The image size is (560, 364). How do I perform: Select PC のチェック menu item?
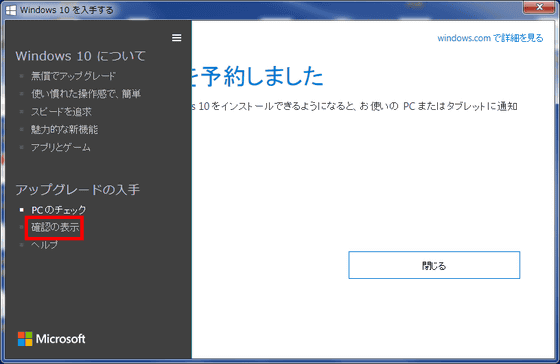59,210
